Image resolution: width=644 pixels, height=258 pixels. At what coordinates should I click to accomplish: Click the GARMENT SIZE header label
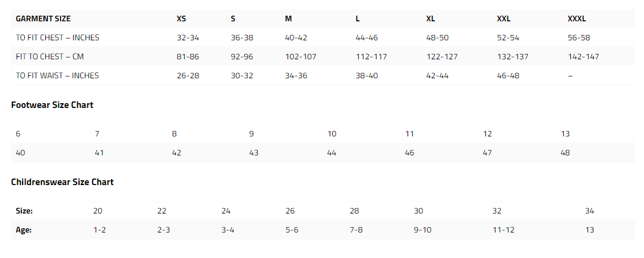43,19
